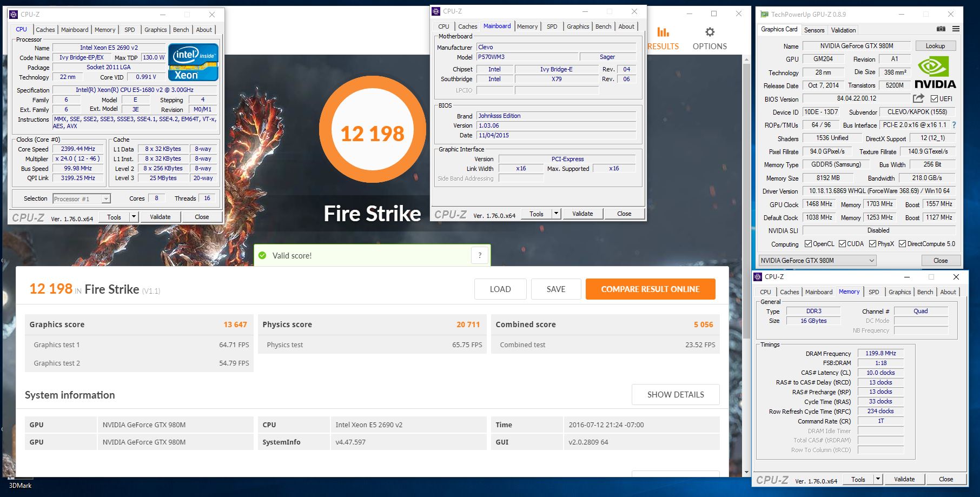The height and width of the screenshot is (497, 980).
Task: Toggle the CUDA checkbox
Action: (842, 244)
